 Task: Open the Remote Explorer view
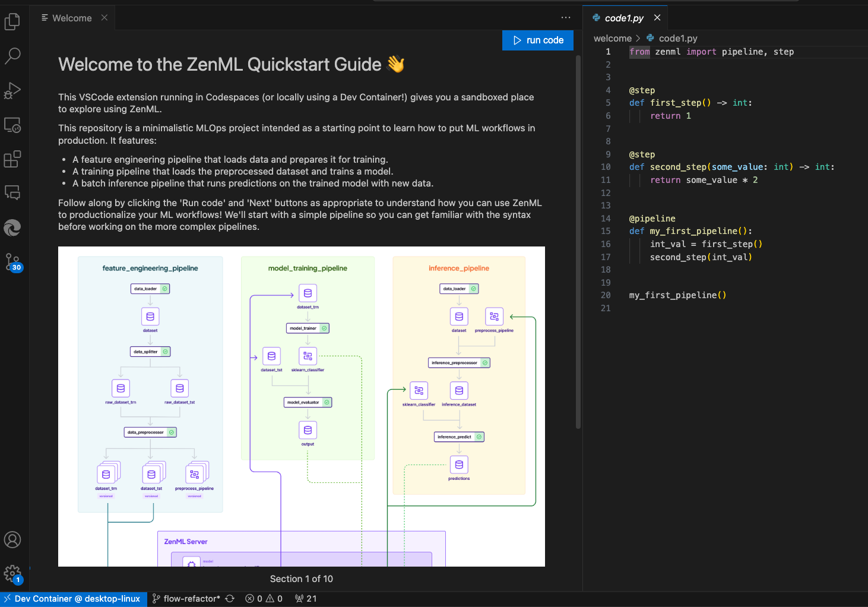[12, 125]
